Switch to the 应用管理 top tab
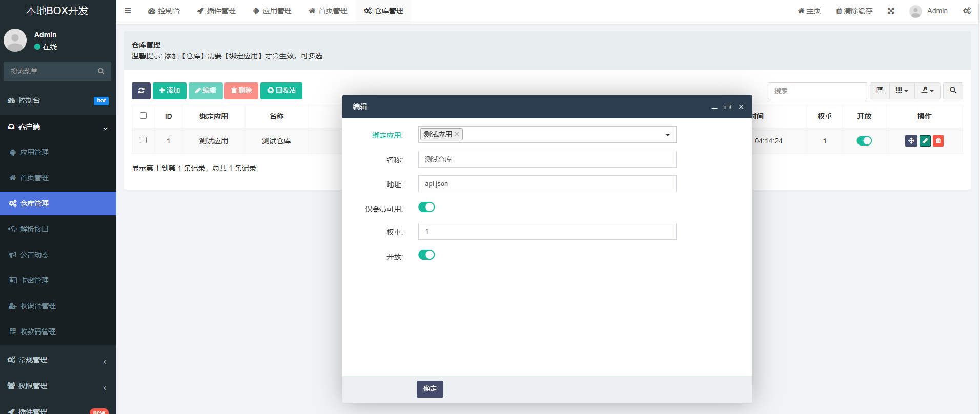The image size is (980, 414). click(272, 11)
